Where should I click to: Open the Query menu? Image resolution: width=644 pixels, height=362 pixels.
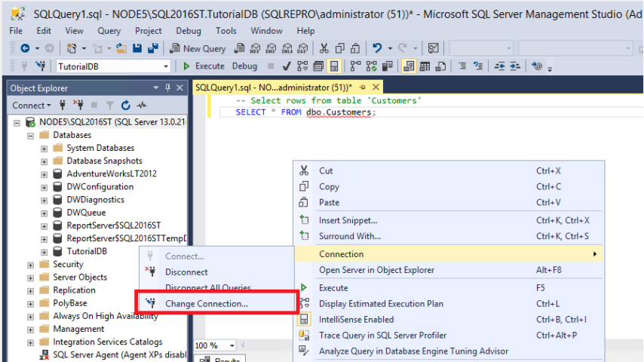109,31
